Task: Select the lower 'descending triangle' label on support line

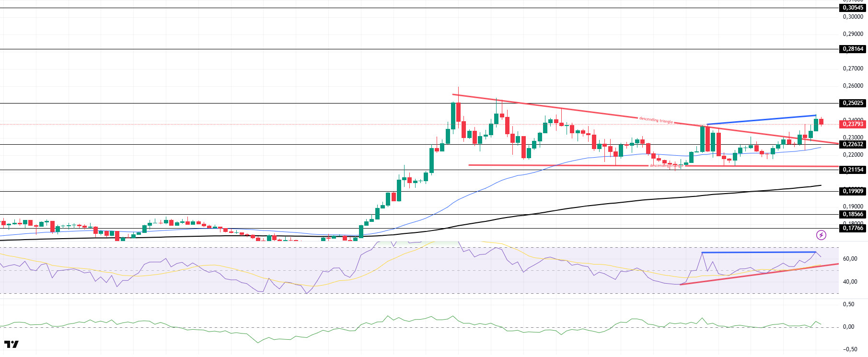Action: click(x=666, y=165)
